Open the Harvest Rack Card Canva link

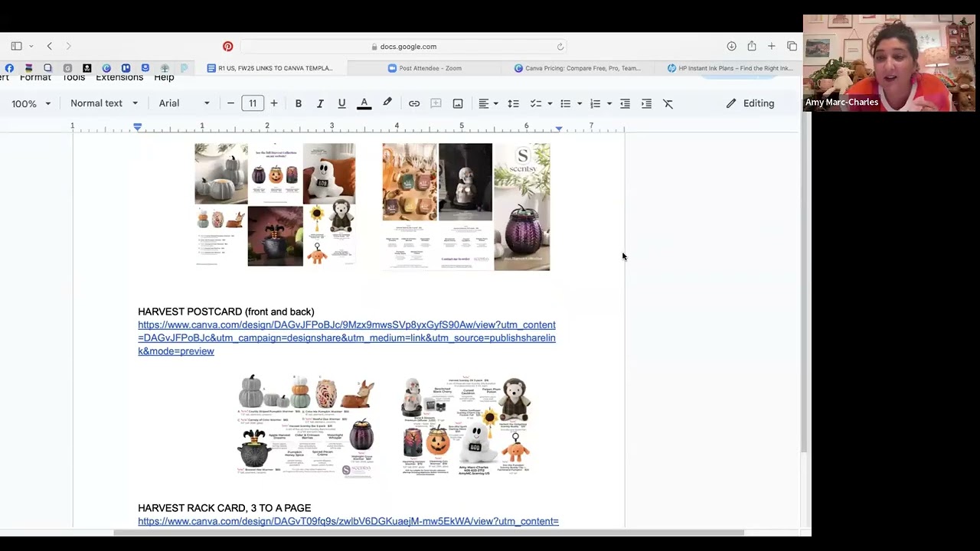coord(348,521)
